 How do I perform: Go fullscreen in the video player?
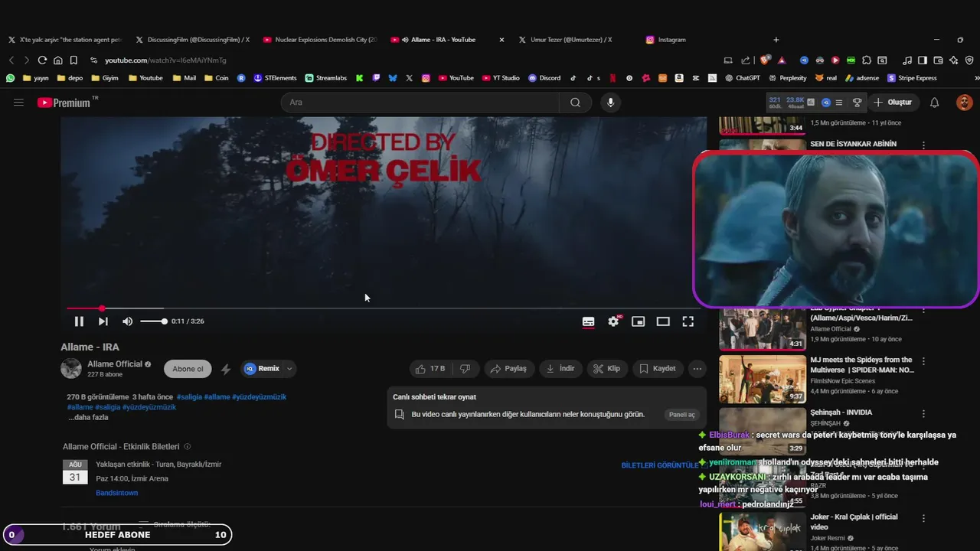pyautogui.click(x=688, y=321)
